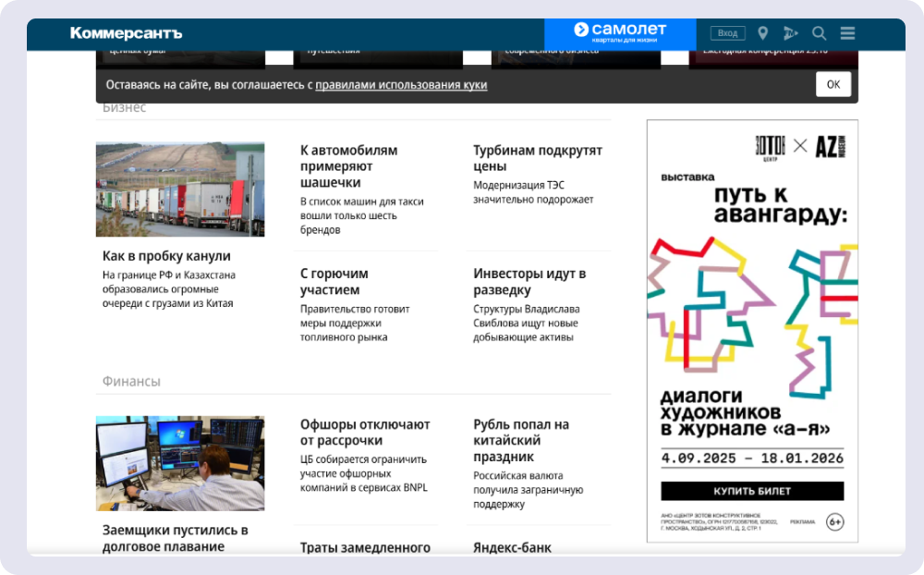Click the Коммерсантъ logo in header
The width and height of the screenshot is (924, 575).
click(126, 33)
